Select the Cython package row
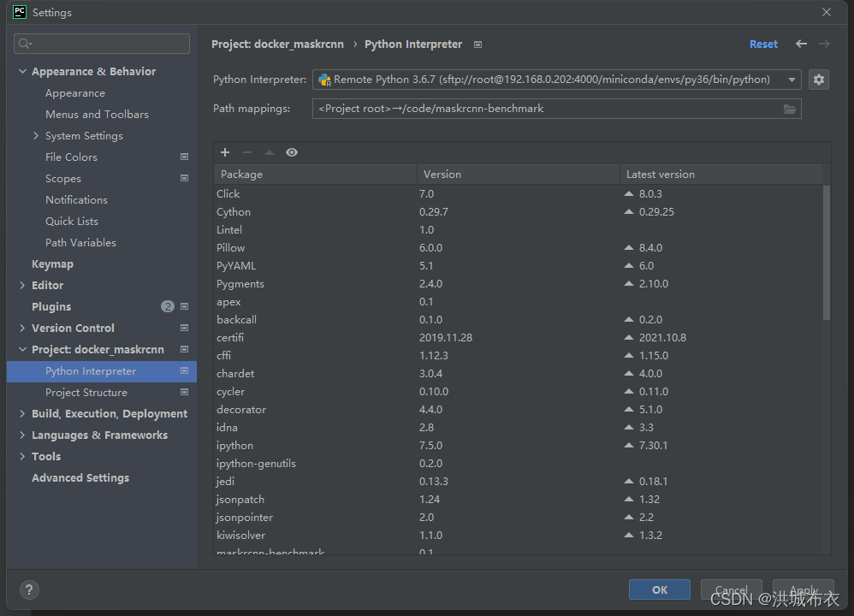Screen dimensions: 854x616 [518, 212]
